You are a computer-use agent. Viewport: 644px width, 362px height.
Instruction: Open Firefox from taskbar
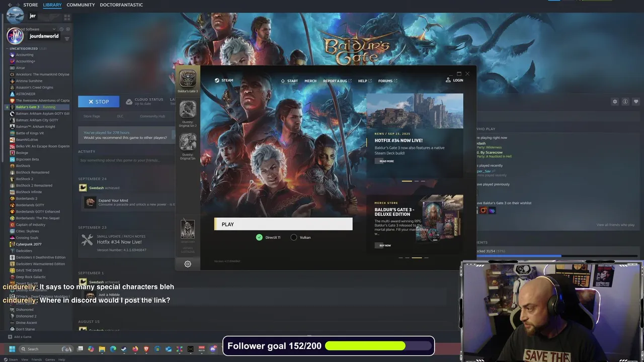(135, 349)
